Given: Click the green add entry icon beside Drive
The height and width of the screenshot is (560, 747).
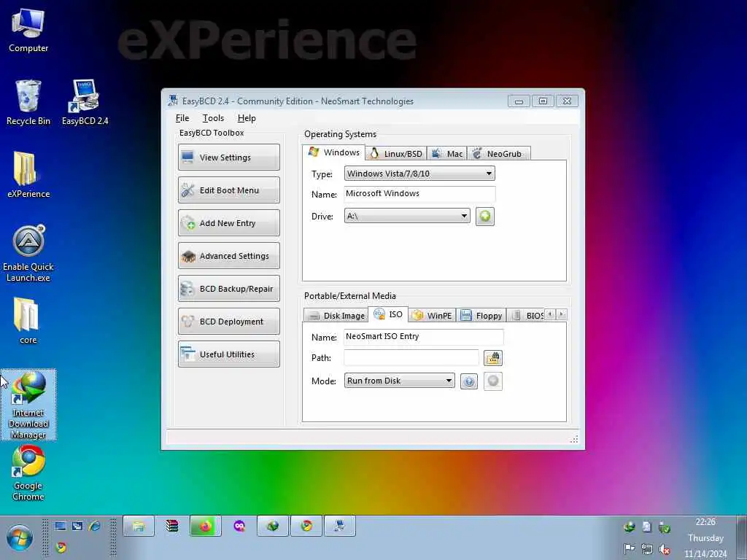Looking at the screenshot, I should coord(485,217).
